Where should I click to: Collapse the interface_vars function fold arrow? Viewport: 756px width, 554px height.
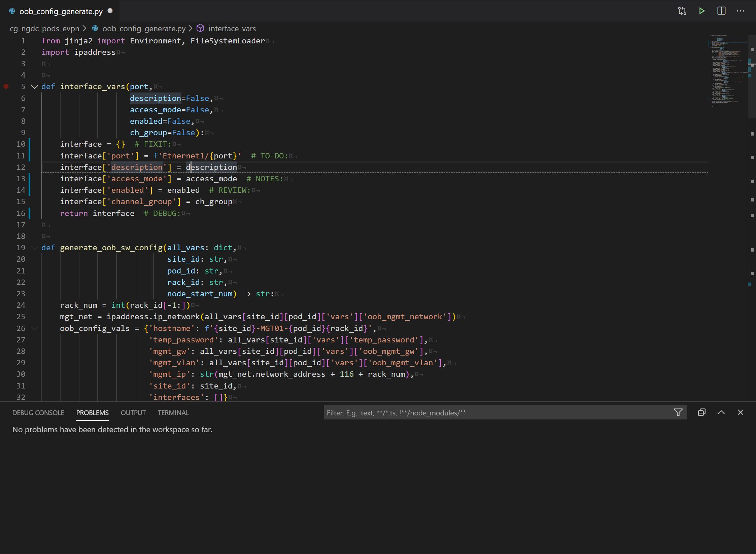click(34, 87)
